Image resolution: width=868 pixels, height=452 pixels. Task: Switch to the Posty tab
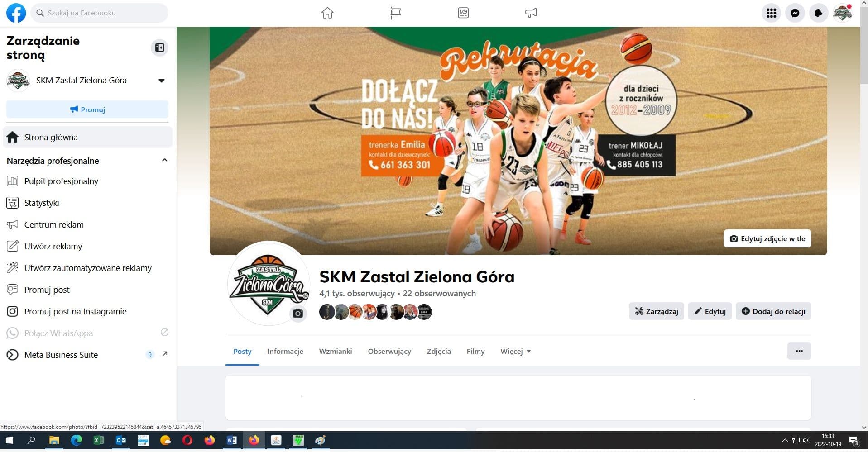[x=242, y=352]
